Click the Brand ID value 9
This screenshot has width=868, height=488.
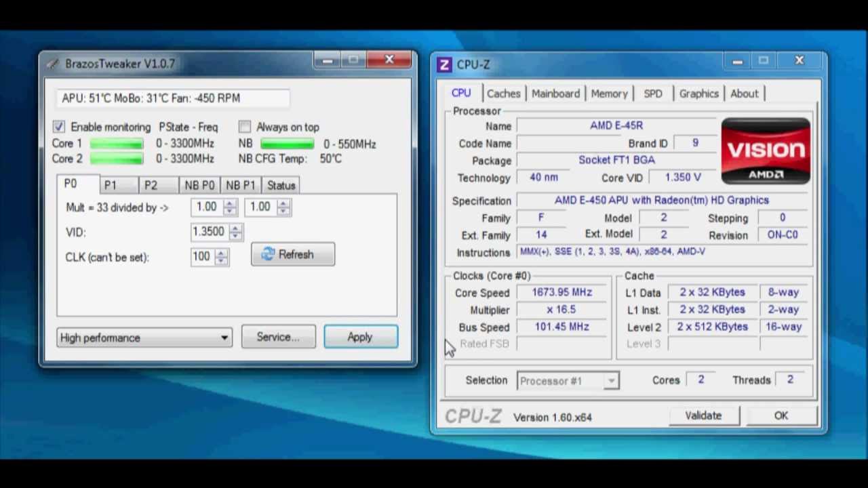(695, 143)
